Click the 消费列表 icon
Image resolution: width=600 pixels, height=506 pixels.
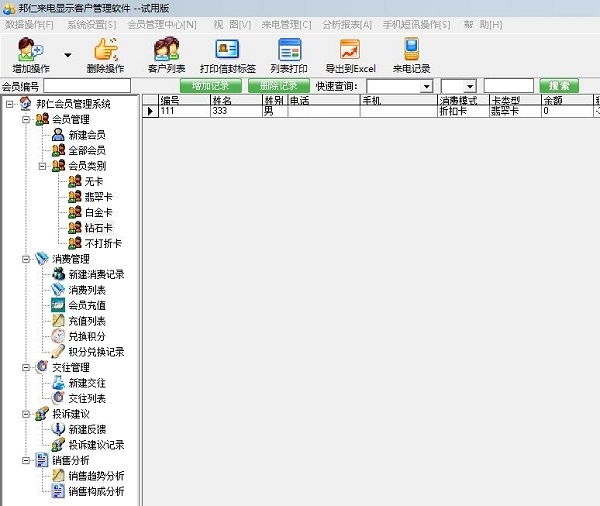tap(58, 290)
